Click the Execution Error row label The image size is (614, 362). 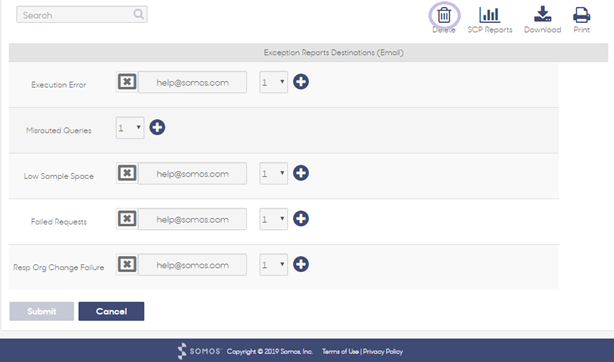pyautogui.click(x=59, y=85)
